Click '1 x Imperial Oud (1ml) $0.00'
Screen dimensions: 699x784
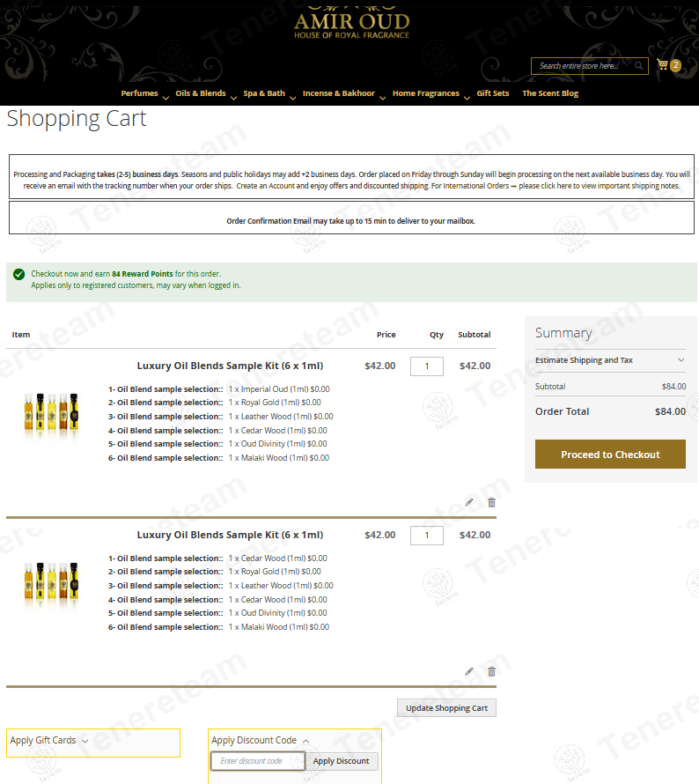[279, 389]
